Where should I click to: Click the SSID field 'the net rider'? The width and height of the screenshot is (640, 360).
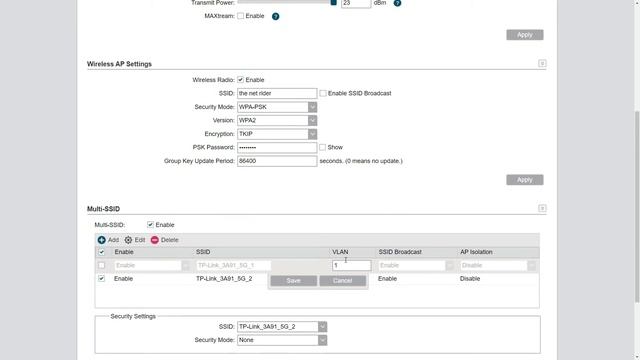pyautogui.click(x=277, y=93)
